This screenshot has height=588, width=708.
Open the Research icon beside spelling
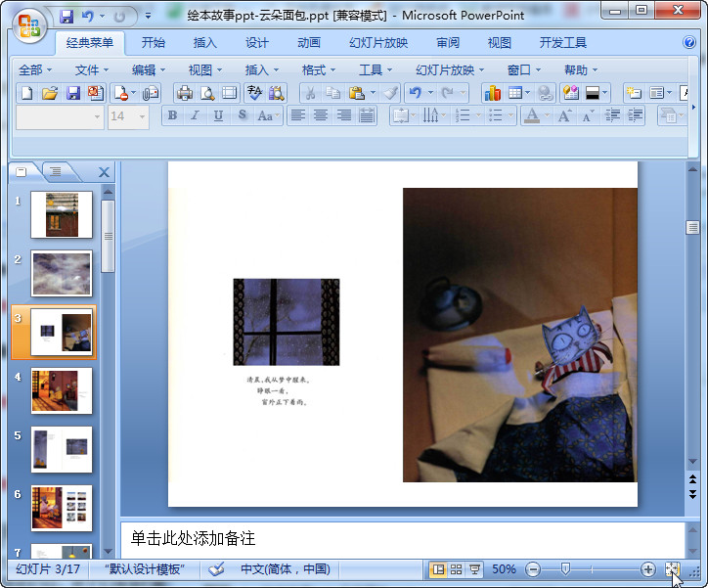pos(277,93)
